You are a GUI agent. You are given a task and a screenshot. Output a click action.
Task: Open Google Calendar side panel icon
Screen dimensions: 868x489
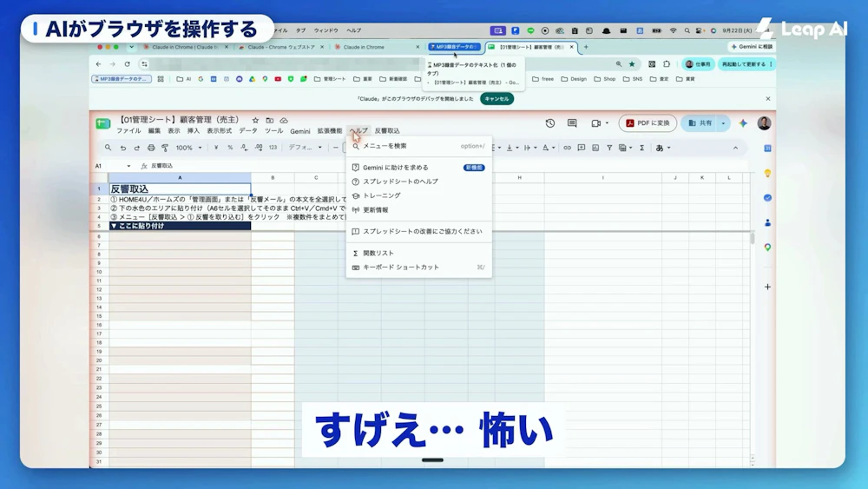click(x=767, y=149)
